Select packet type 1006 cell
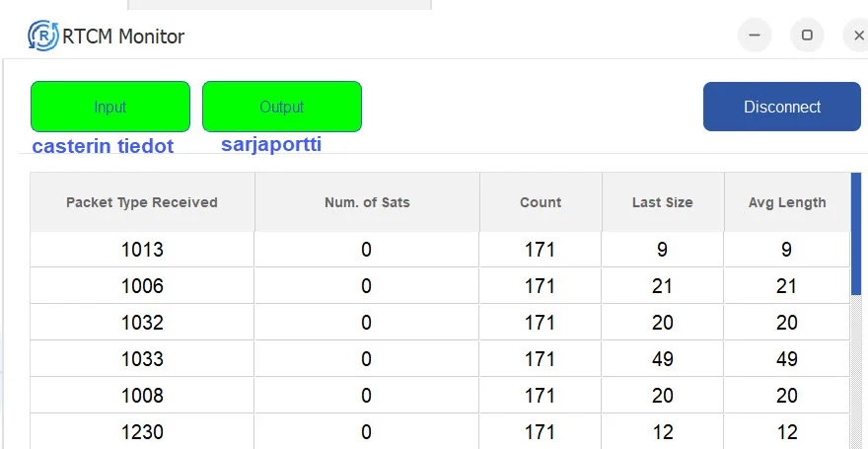 [x=142, y=286]
